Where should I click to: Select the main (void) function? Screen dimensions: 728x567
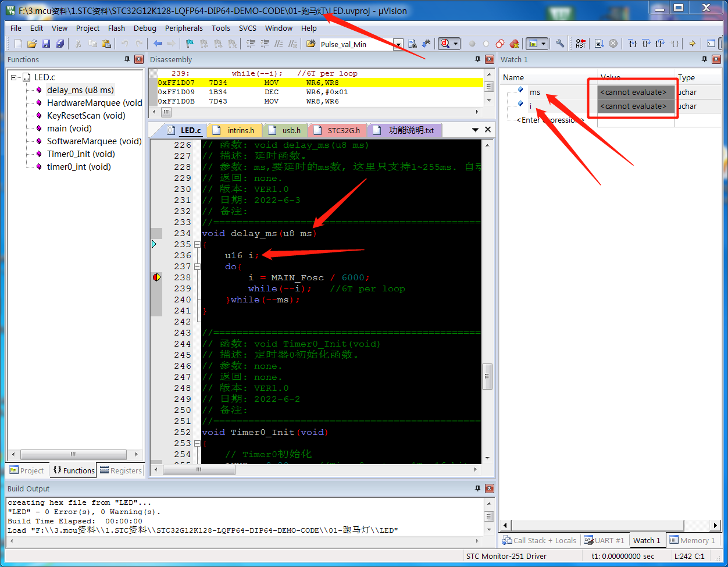tap(69, 128)
